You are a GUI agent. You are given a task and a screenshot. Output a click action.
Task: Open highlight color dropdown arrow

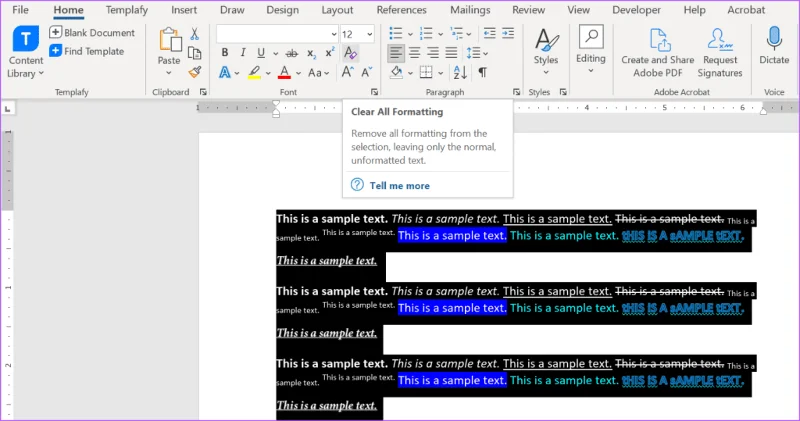pyautogui.click(x=268, y=73)
